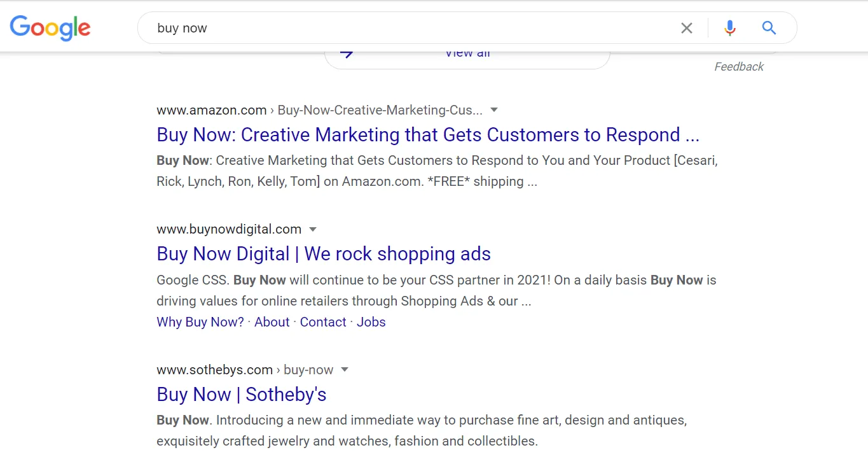Expand the dropdown arrow beside the amazon.com URL

[x=494, y=110]
